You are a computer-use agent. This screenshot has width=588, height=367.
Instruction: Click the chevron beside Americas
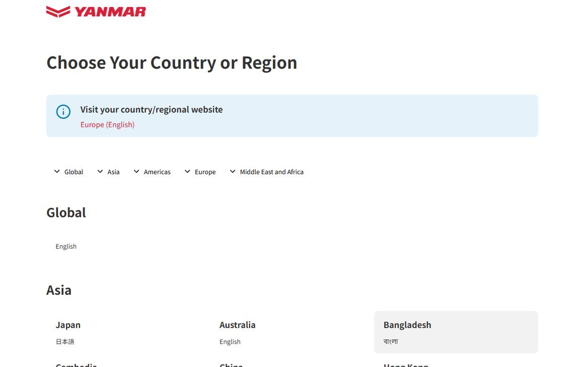pos(137,172)
